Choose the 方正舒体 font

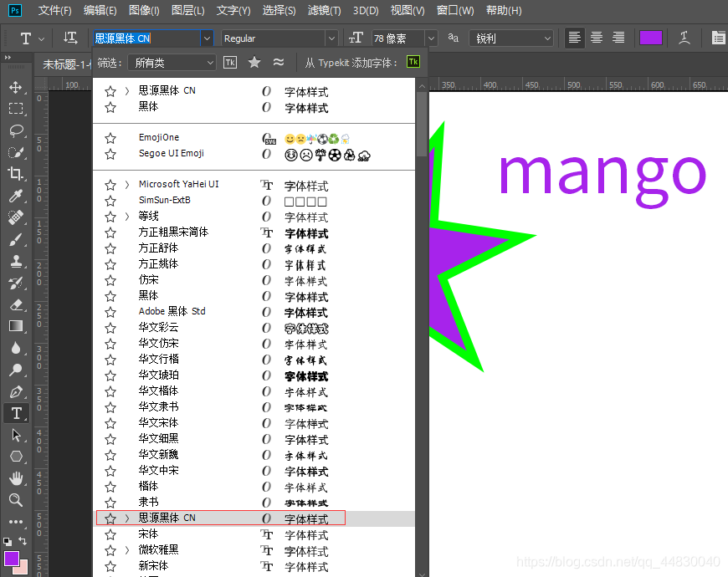click(x=254, y=248)
